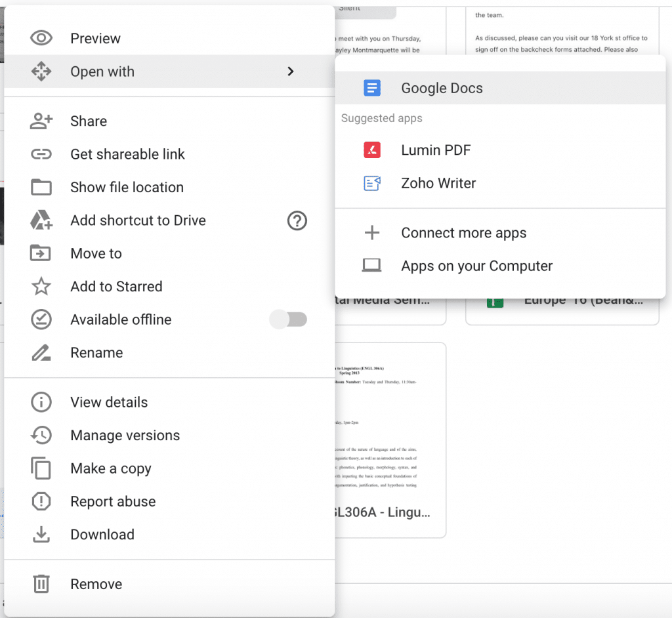672x618 pixels.
Task: Click the Zoho Writer icon
Action: pyautogui.click(x=372, y=183)
